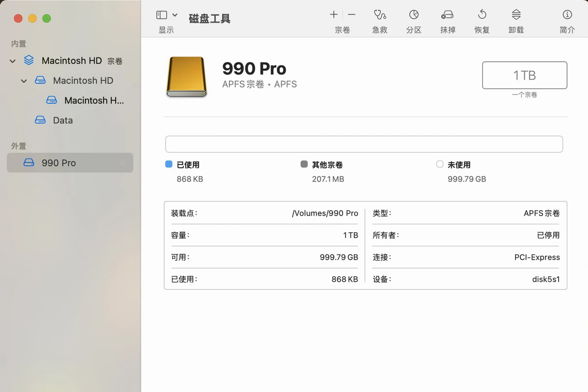Click the 868 KB value under 已使用 legend
The image size is (588, 392).
190,179
